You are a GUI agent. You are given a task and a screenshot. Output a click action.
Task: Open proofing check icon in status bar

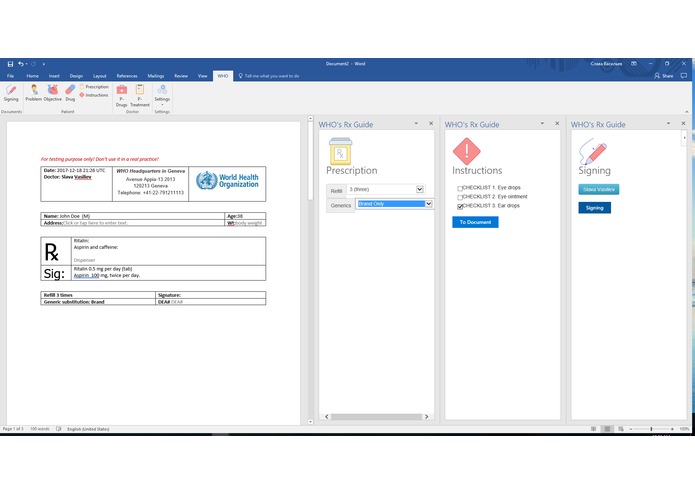59,429
